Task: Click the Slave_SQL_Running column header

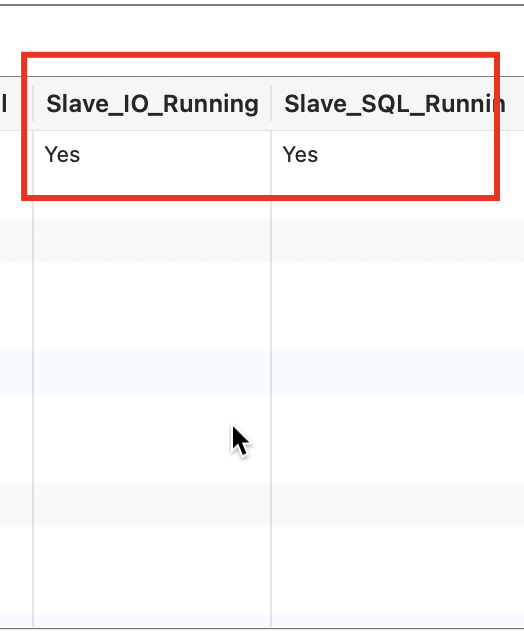Action: [397, 104]
